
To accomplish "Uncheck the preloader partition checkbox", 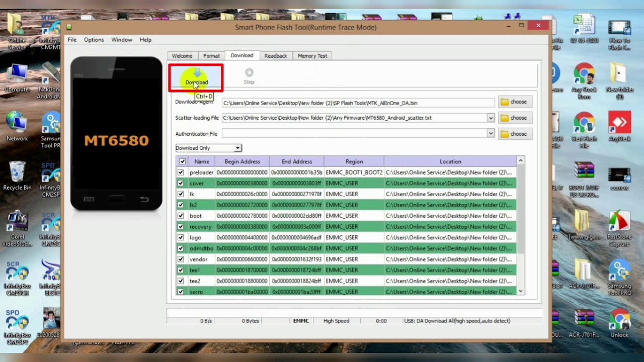I will click(181, 172).
